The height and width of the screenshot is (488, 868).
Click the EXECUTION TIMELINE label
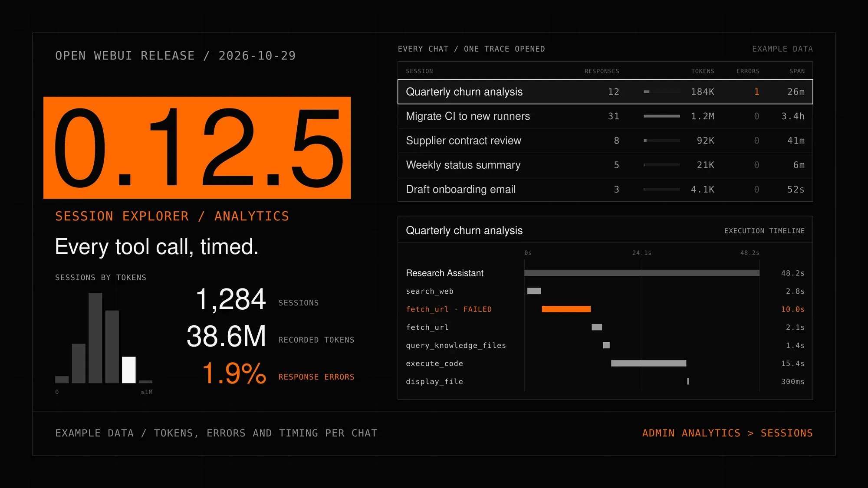[x=764, y=231]
